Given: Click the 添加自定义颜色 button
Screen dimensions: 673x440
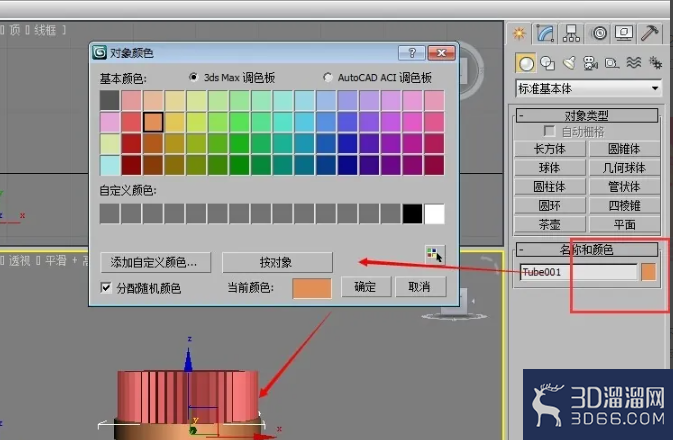Looking at the screenshot, I should (x=155, y=262).
